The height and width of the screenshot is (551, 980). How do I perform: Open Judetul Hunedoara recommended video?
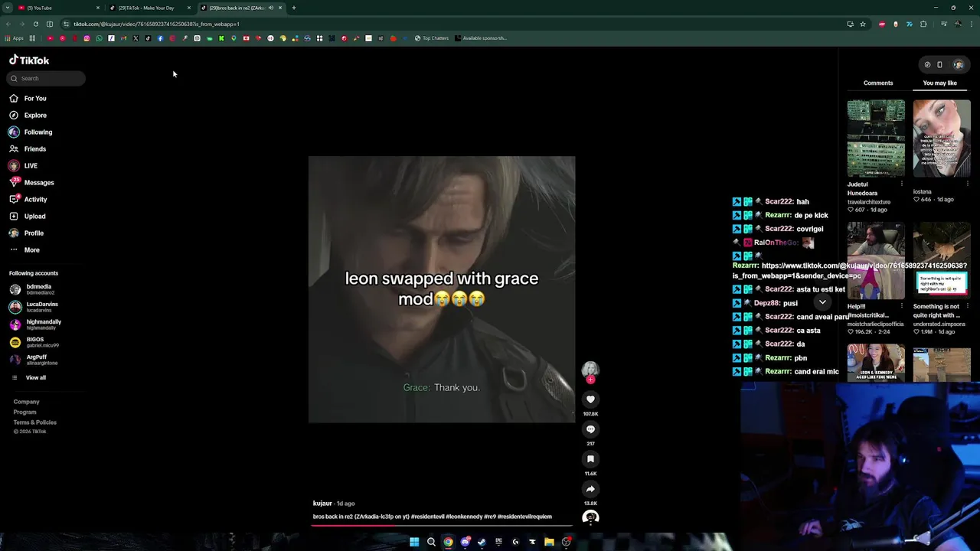(876, 139)
